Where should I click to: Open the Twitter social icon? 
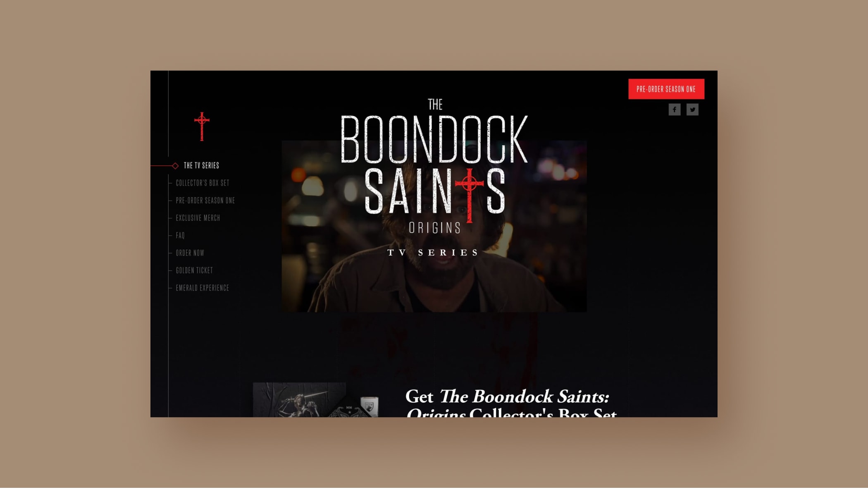(x=692, y=110)
